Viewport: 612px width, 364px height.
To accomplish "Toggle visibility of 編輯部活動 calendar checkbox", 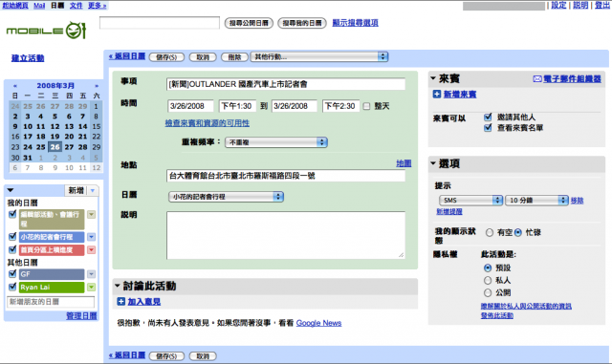I will (x=12, y=214).
